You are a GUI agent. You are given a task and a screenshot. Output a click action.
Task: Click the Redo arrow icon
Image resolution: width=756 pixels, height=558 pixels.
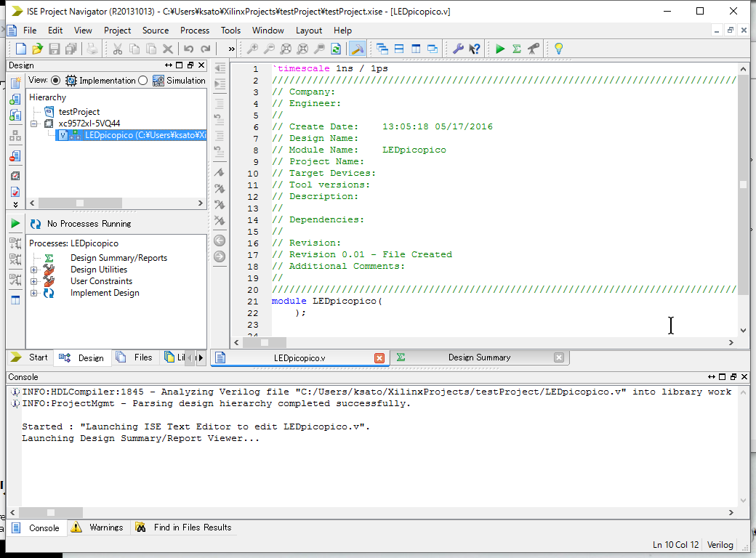[x=206, y=49]
